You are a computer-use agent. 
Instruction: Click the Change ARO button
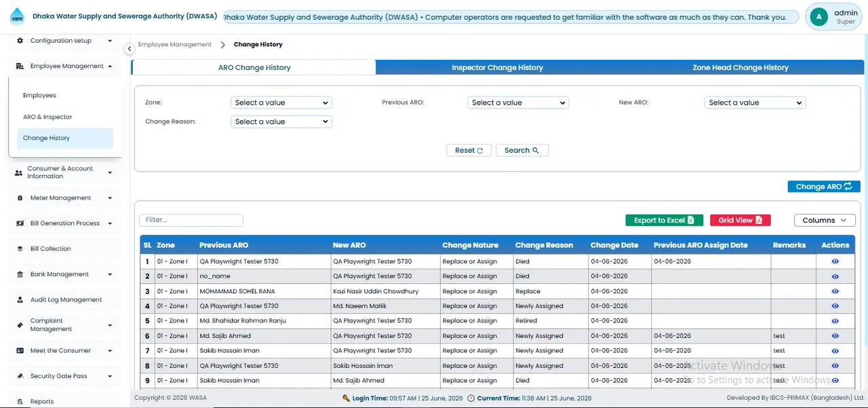pyautogui.click(x=824, y=187)
